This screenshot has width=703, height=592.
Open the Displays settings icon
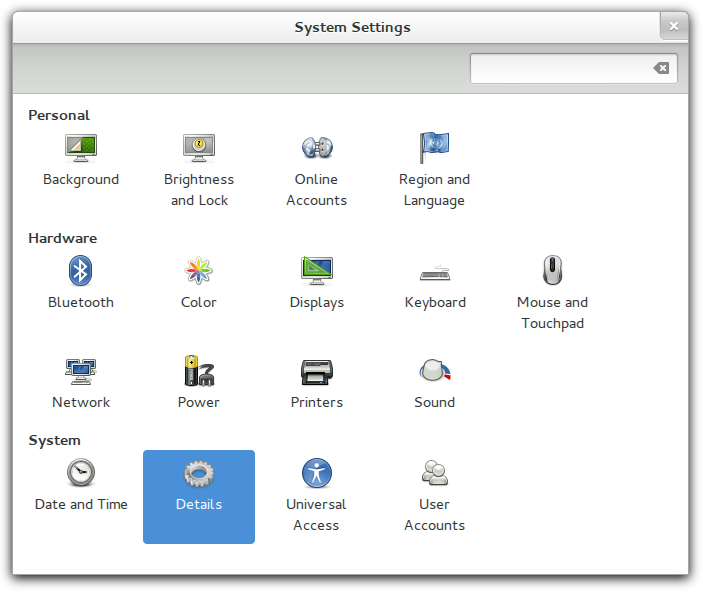pos(317,270)
